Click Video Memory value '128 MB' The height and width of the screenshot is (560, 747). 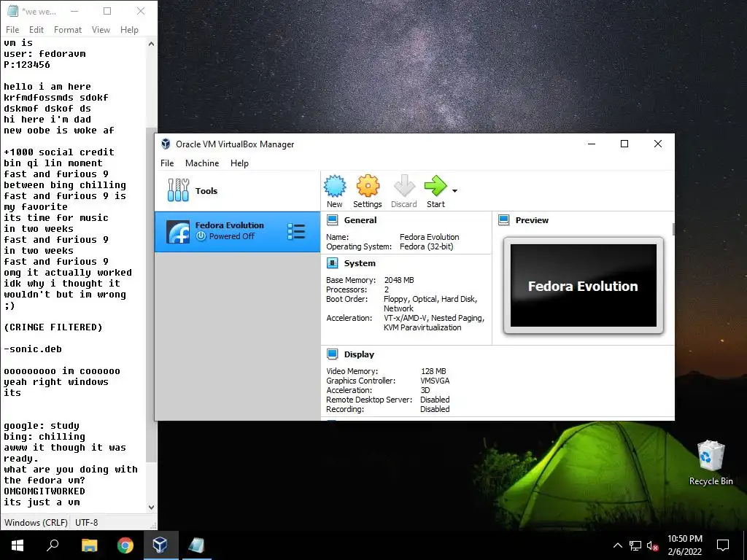tap(433, 371)
